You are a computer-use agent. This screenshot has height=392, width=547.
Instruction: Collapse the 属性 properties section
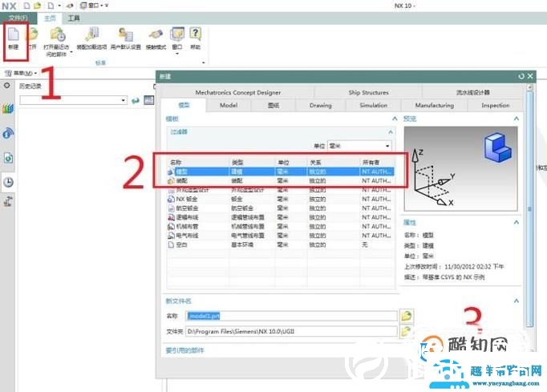[517, 222]
